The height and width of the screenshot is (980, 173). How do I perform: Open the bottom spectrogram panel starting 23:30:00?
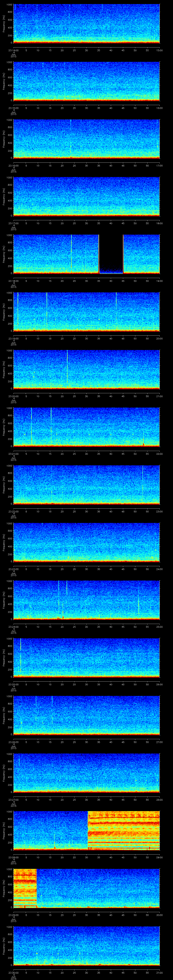pyautogui.click(x=86, y=945)
